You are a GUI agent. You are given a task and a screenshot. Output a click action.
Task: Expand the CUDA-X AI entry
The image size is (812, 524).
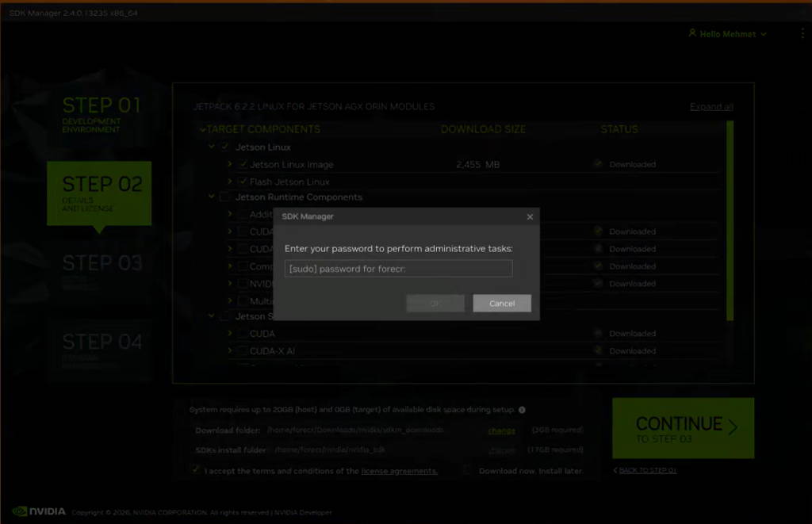230,350
